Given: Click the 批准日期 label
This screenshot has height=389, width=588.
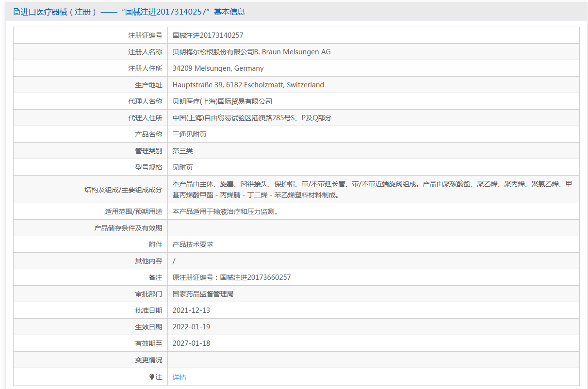Looking at the screenshot, I should pos(148,310).
